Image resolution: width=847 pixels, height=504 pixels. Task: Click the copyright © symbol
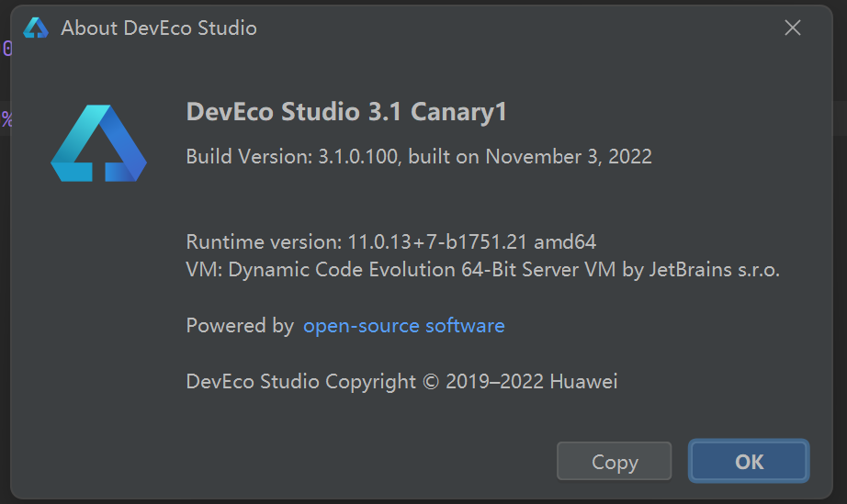(431, 382)
